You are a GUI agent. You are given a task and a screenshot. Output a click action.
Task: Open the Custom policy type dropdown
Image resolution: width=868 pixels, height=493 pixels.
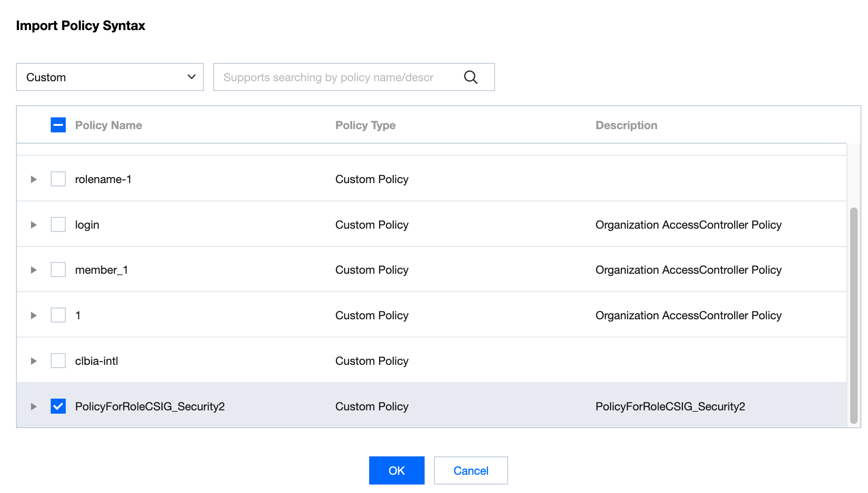[110, 77]
